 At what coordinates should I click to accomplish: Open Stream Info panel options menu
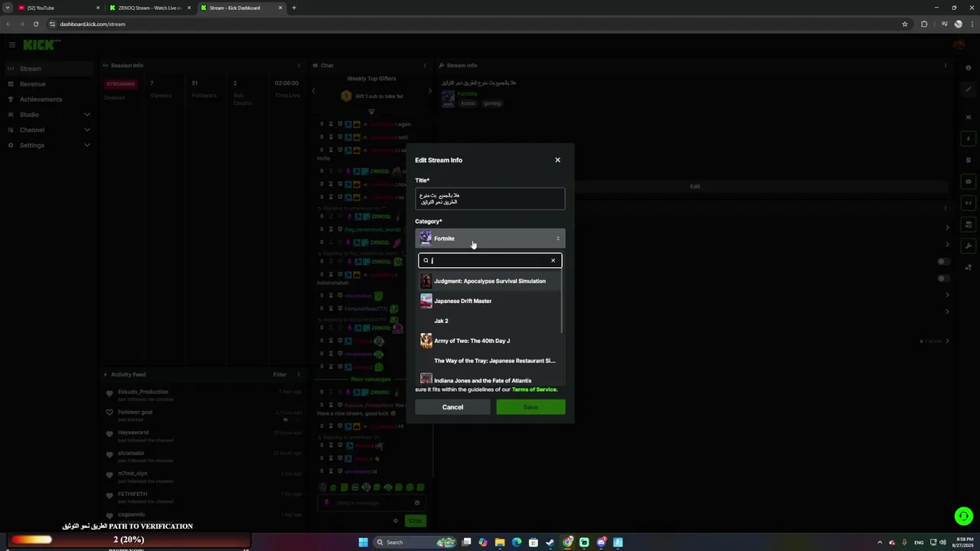[x=947, y=66]
